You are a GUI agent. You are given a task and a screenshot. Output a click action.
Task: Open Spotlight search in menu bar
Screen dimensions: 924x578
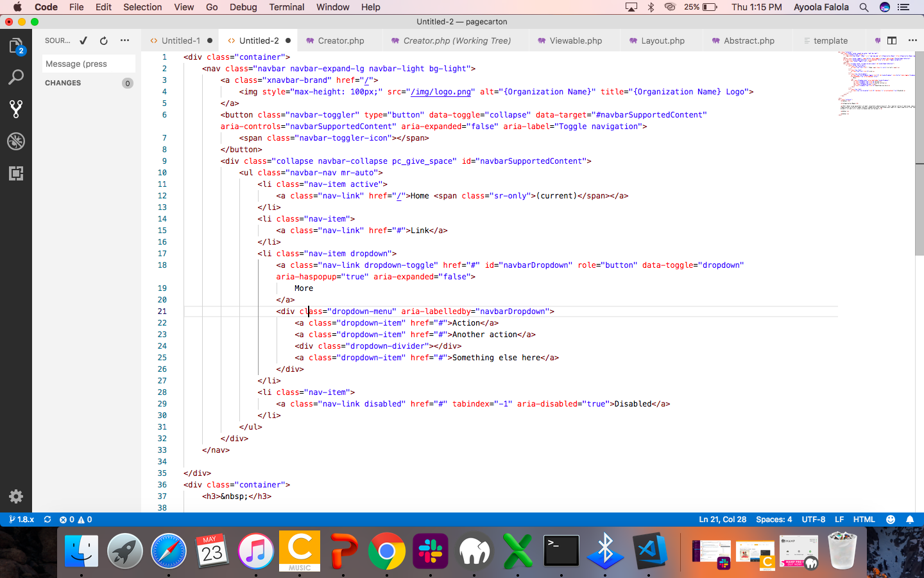point(864,7)
